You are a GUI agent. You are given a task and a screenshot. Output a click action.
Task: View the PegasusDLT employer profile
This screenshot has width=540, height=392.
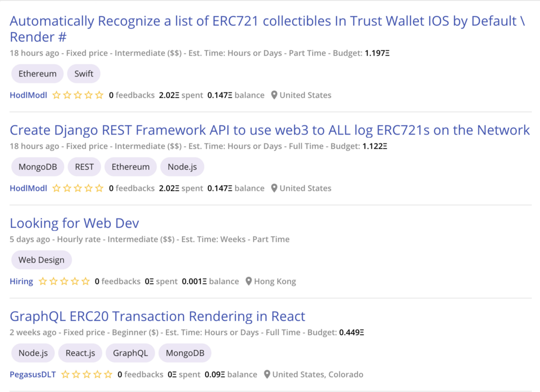(33, 375)
